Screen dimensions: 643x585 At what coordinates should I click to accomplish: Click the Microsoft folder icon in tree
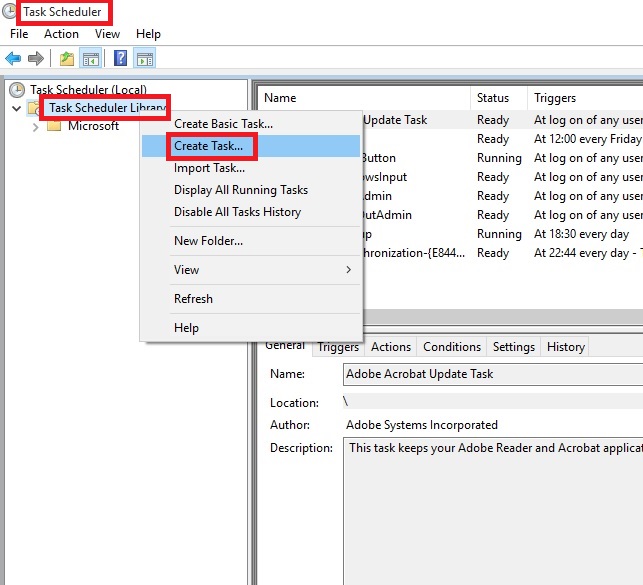pos(54,126)
